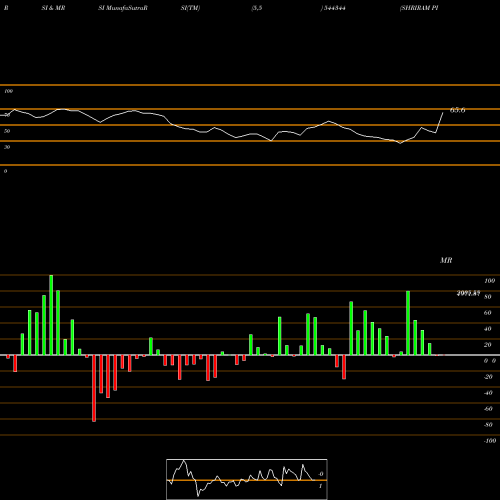
Task: Click the '100' label on RSI scale
Action: (8, 91)
